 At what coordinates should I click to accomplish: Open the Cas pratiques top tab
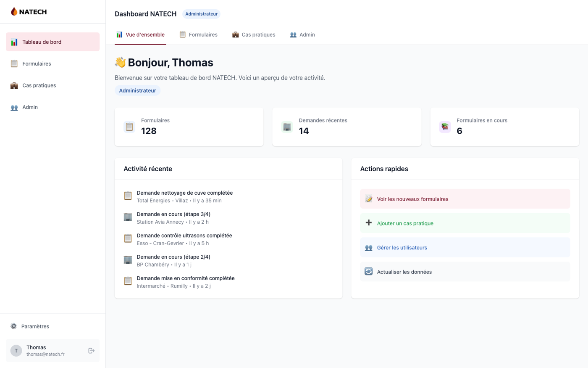[254, 34]
